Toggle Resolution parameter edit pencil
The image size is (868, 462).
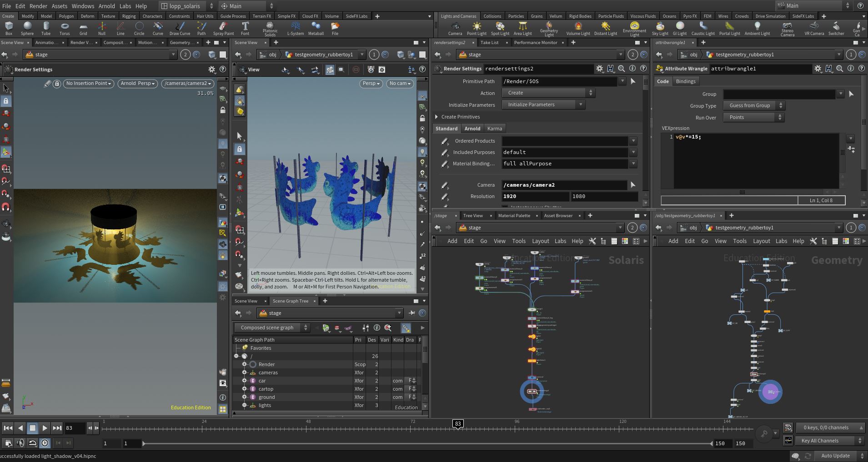[x=445, y=197]
